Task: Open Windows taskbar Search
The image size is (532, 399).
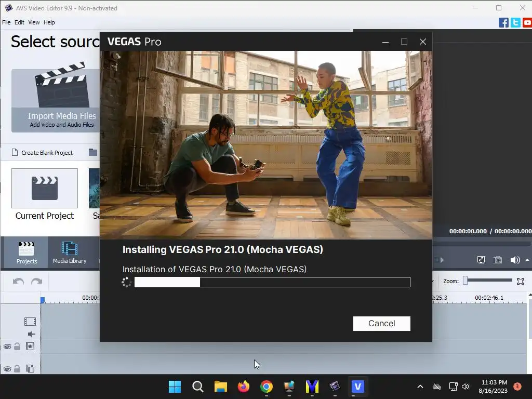Action: (x=197, y=387)
